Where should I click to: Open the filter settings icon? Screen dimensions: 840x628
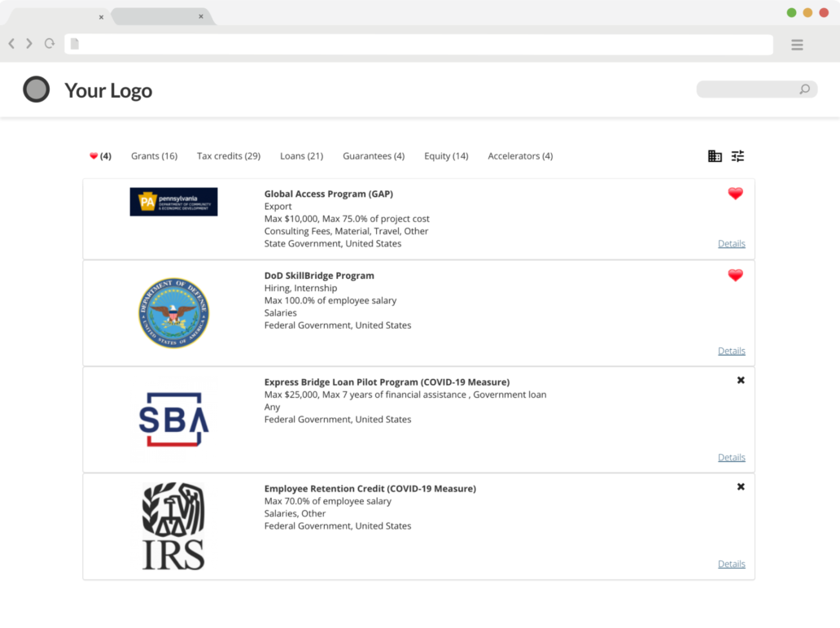[737, 155]
